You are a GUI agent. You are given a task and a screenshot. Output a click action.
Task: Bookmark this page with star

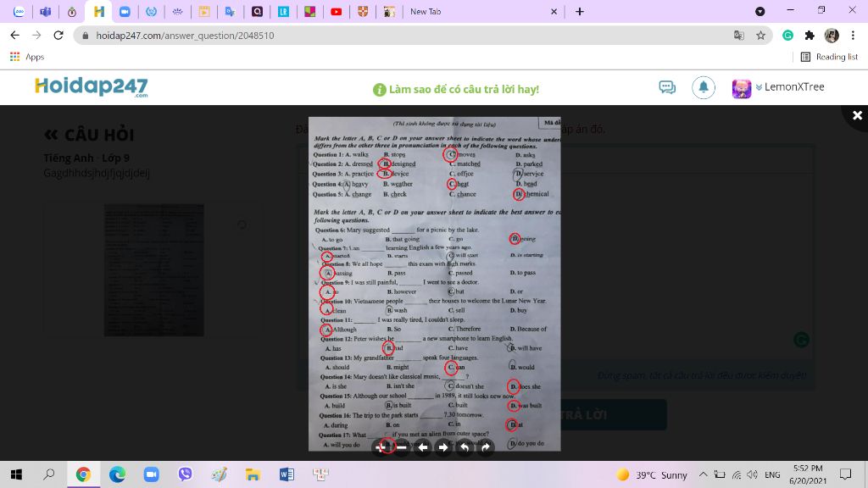click(761, 36)
